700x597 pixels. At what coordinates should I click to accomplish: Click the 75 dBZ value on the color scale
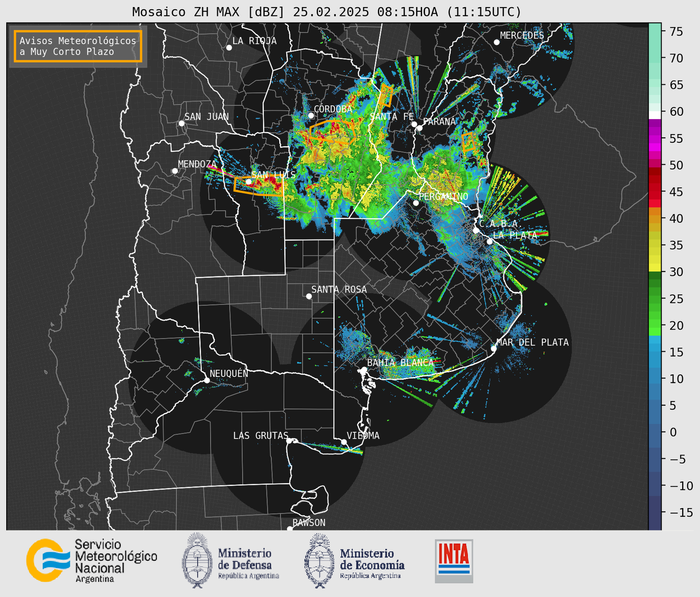click(676, 32)
